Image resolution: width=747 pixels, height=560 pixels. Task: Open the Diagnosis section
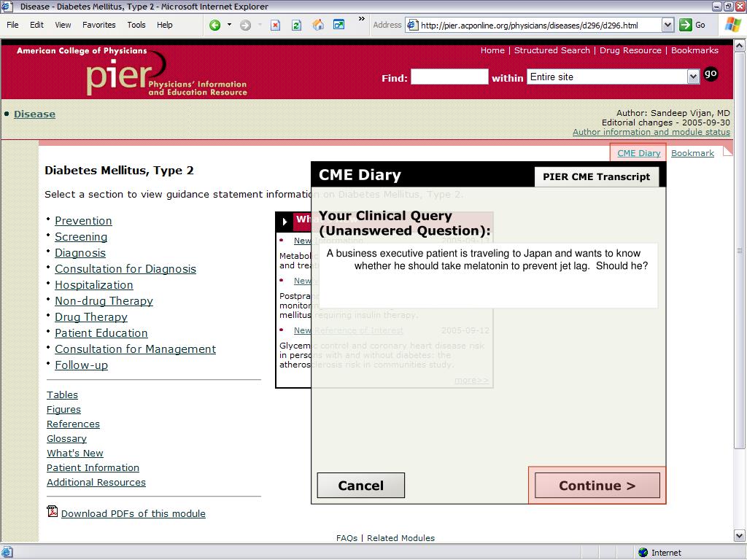coord(80,253)
